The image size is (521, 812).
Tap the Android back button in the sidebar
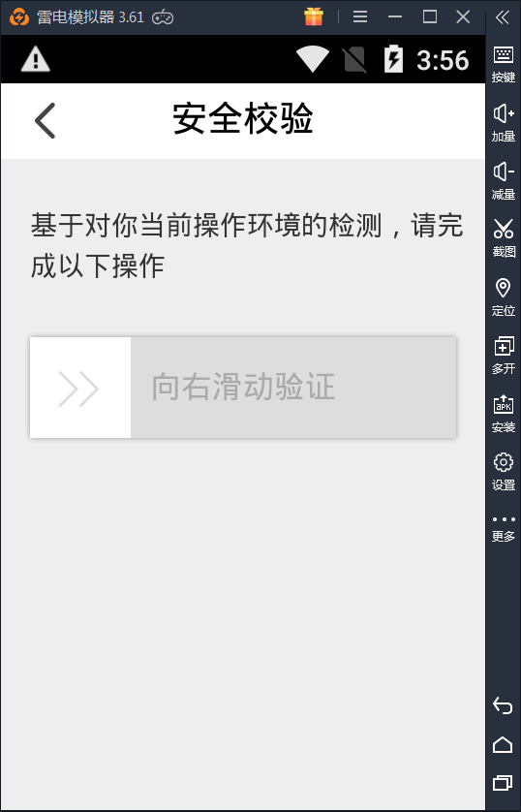(503, 705)
